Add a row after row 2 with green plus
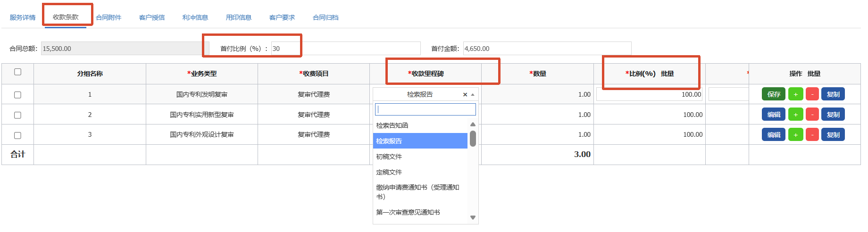Image resolution: width=868 pixels, height=232 pixels. [795, 115]
